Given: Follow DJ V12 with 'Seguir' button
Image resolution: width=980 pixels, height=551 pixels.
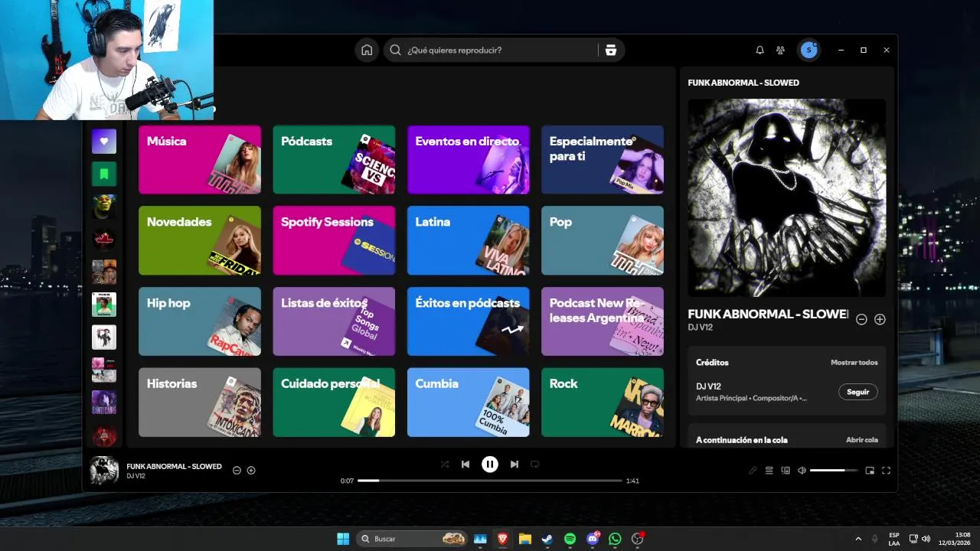Looking at the screenshot, I should point(858,392).
